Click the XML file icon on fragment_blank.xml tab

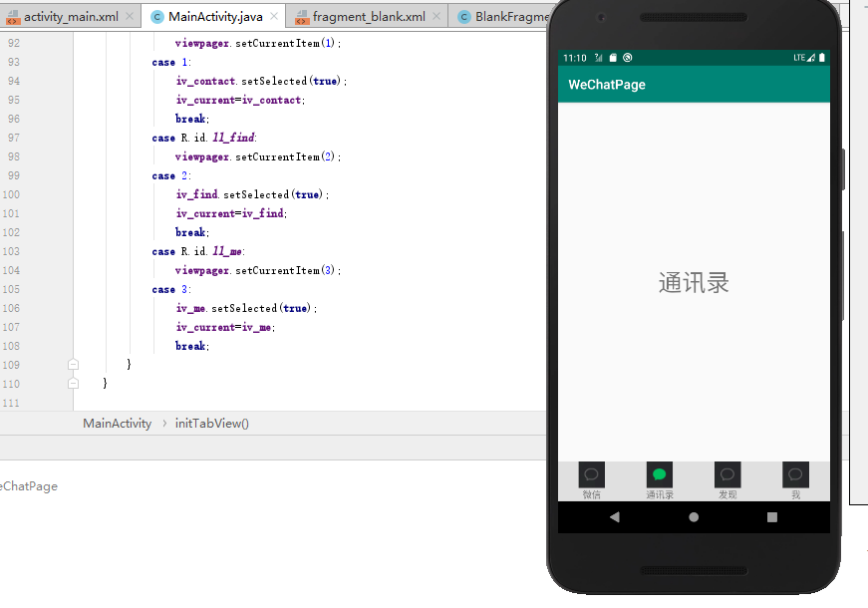click(302, 17)
